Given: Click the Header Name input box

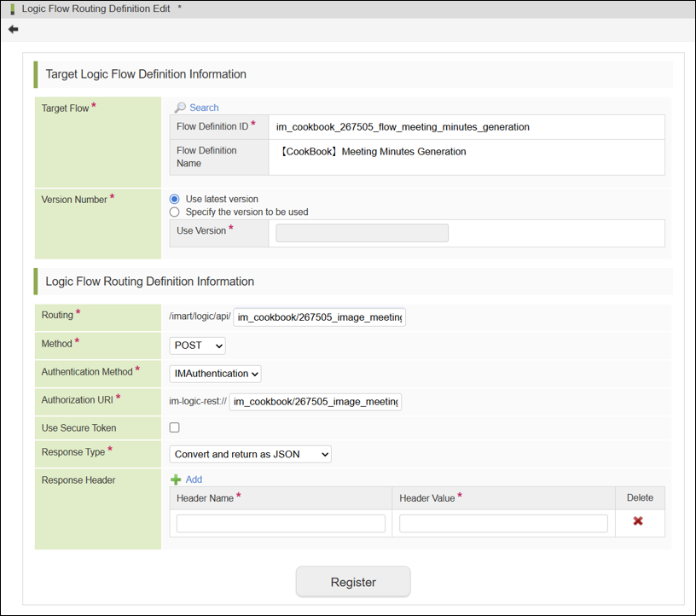Looking at the screenshot, I should 281,523.
